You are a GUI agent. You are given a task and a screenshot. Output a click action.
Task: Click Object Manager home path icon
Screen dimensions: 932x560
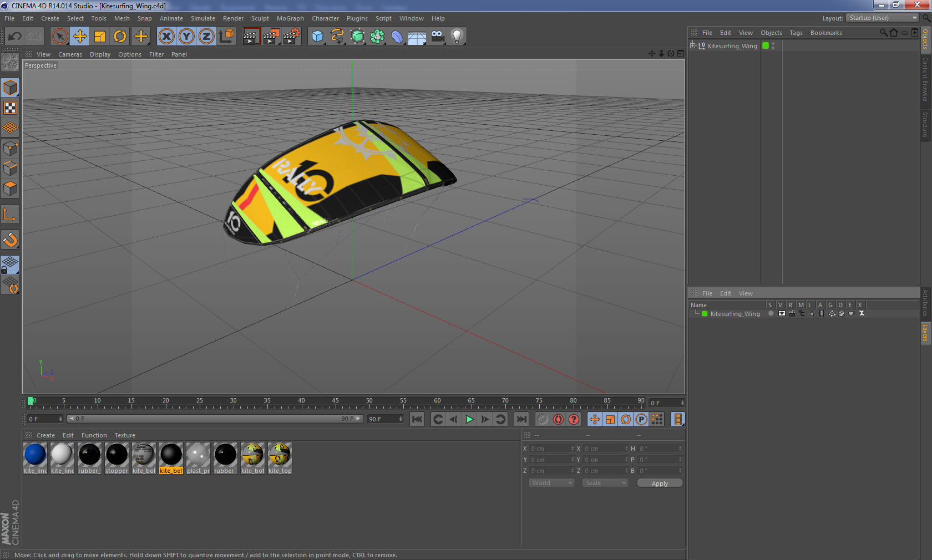(x=894, y=33)
